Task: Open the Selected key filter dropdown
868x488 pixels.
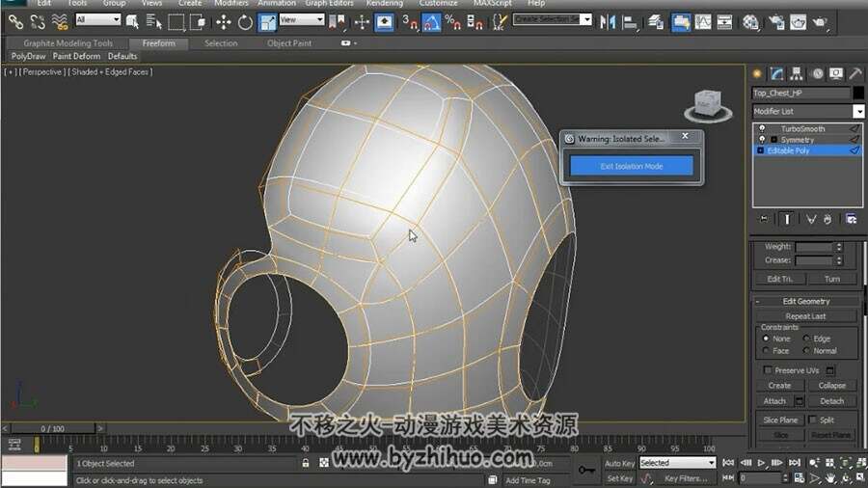Action: tap(712, 463)
